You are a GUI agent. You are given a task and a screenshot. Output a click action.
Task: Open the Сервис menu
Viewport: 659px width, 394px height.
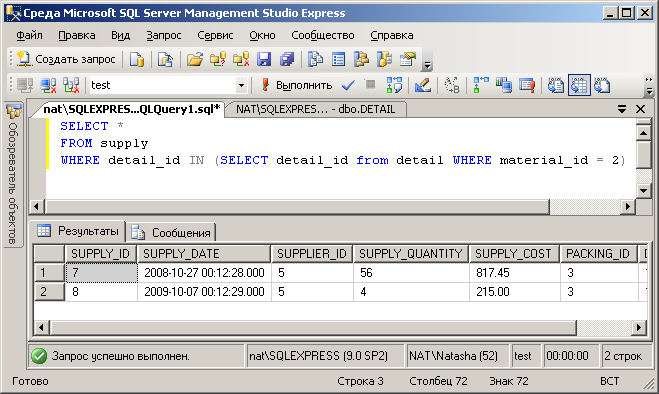tap(215, 35)
